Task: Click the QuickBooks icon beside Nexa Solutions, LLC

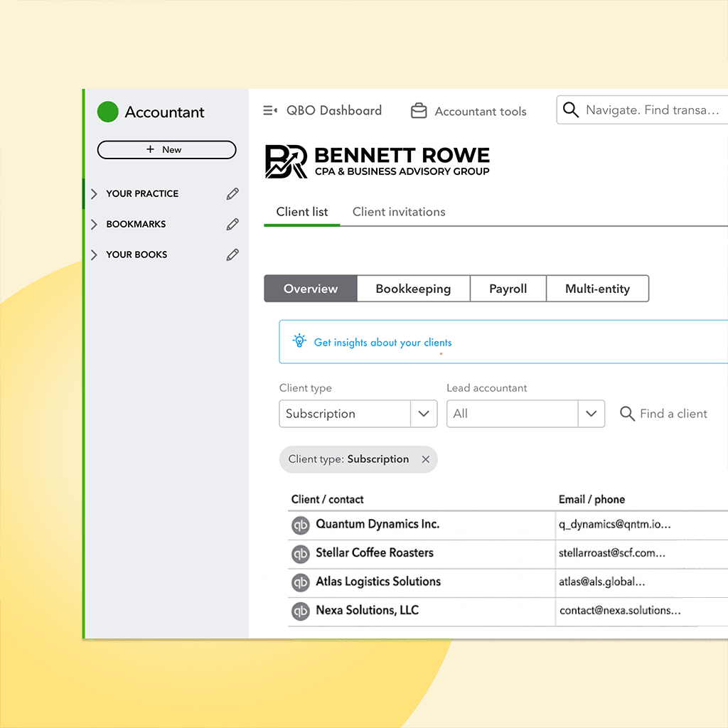Action: [301, 611]
